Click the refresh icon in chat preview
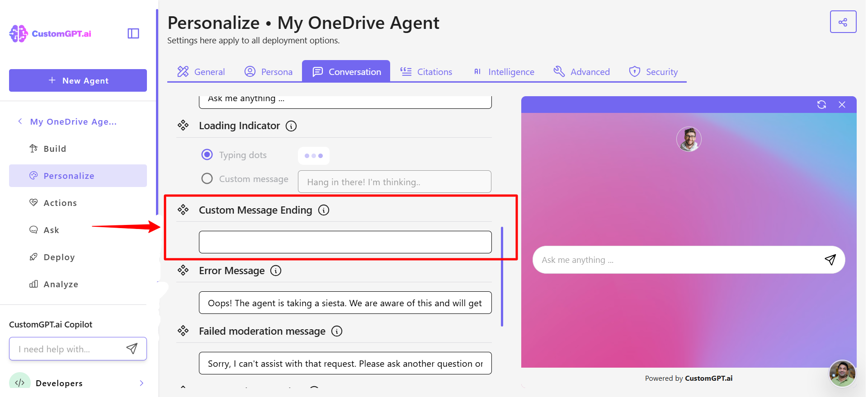This screenshot has width=868, height=397. coord(821,104)
